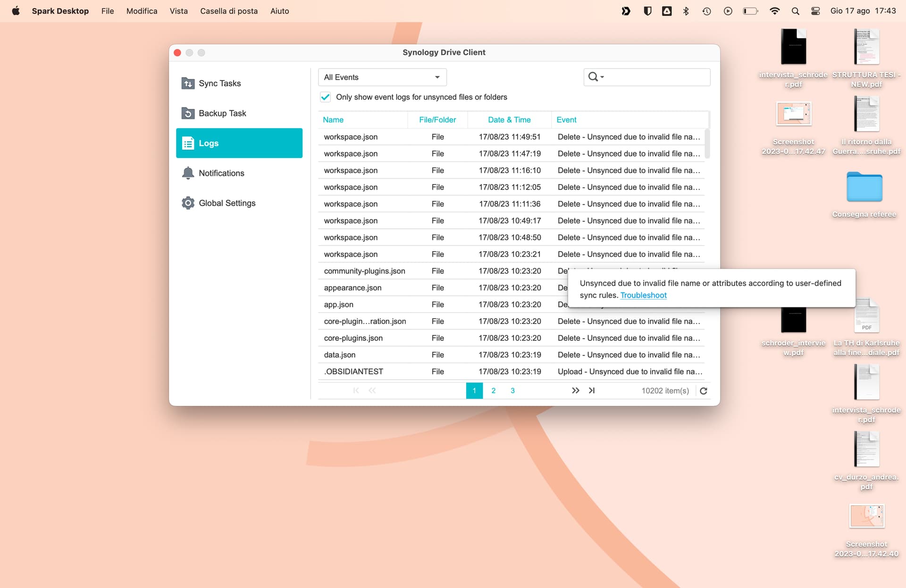The height and width of the screenshot is (588, 906).
Task: Click the play circle icon in menu bar
Action: 728,11
